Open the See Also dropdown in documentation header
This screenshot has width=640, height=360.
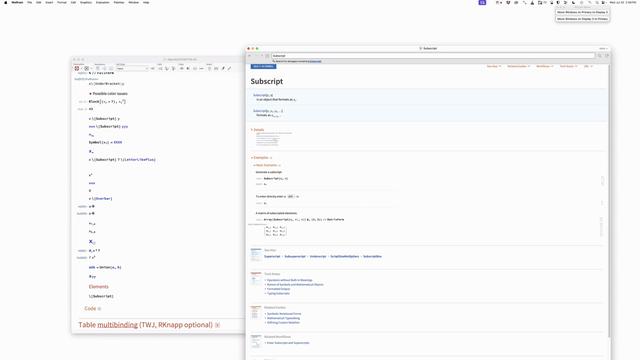pyautogui.click(x=493, y=66)
